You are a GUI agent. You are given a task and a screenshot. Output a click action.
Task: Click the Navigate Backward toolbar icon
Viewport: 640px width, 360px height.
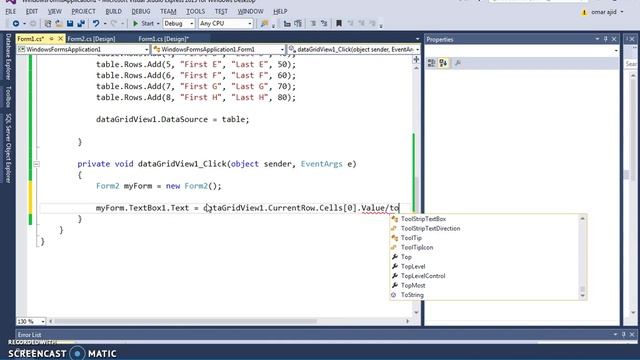tap(16, 24)
